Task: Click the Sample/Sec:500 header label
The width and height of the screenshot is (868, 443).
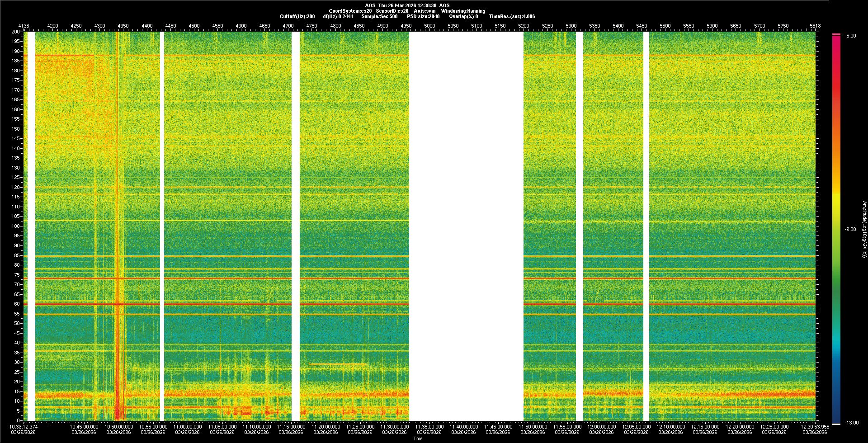Action: 379,17
